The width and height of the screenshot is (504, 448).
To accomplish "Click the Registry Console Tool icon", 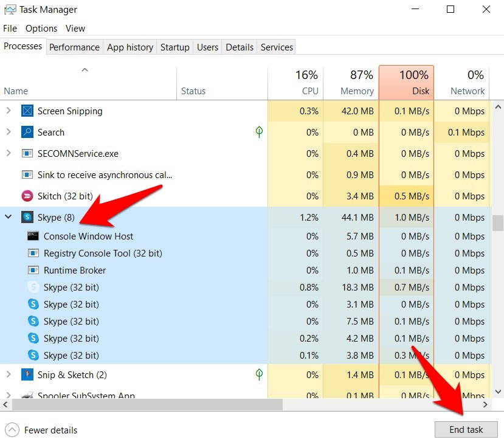I will [x=33, y=253].
